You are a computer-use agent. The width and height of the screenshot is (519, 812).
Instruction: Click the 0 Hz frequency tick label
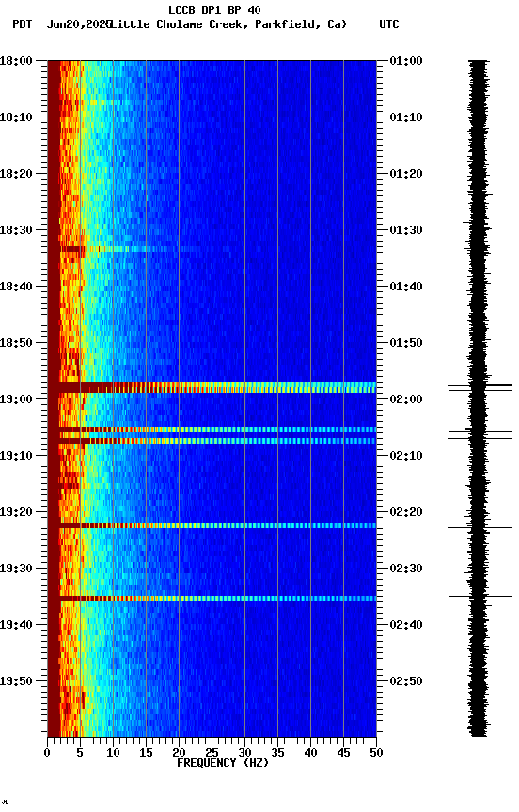tap(47, 753)
